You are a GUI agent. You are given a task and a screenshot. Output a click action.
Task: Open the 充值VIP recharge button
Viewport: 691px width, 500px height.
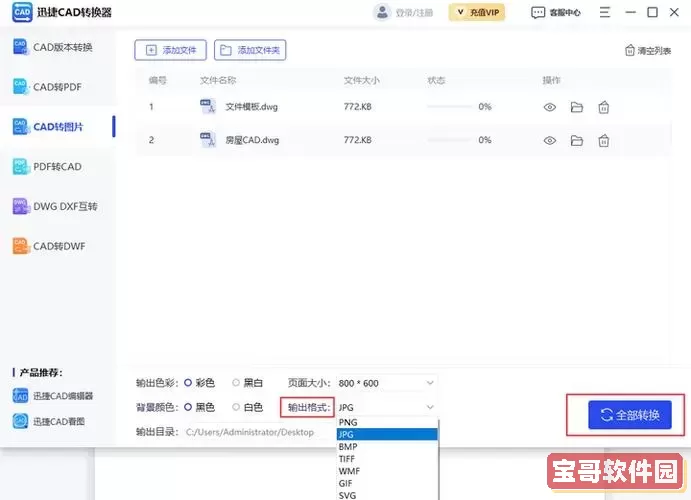(477, 12)
